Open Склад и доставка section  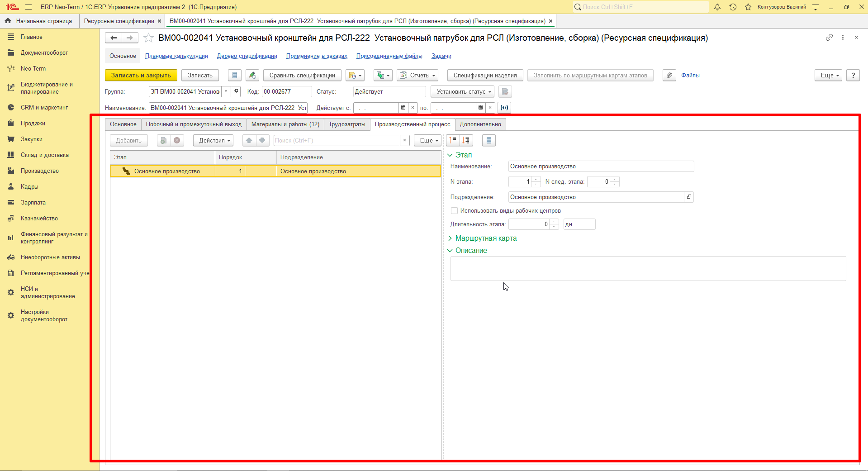(45, 155)
